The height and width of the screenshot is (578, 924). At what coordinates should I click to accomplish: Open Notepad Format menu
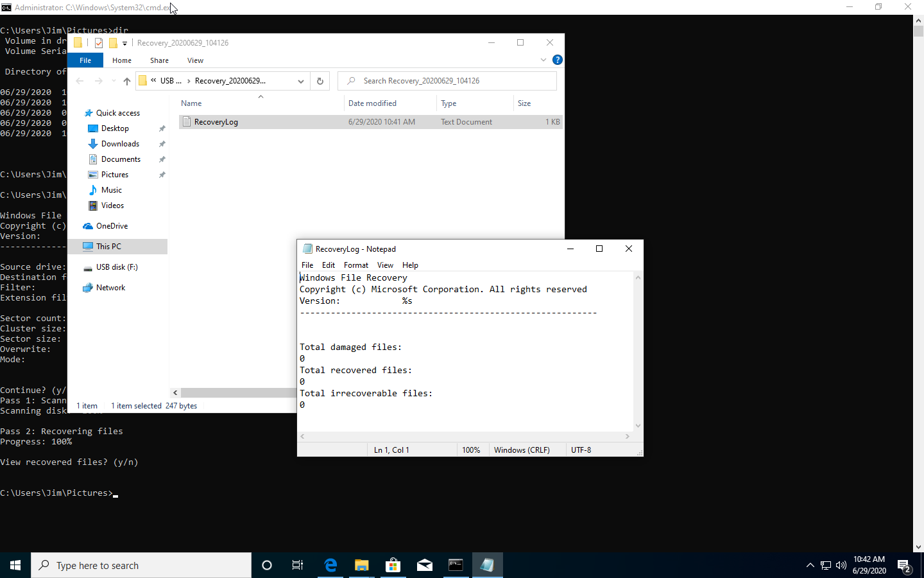tap(356, 265)
